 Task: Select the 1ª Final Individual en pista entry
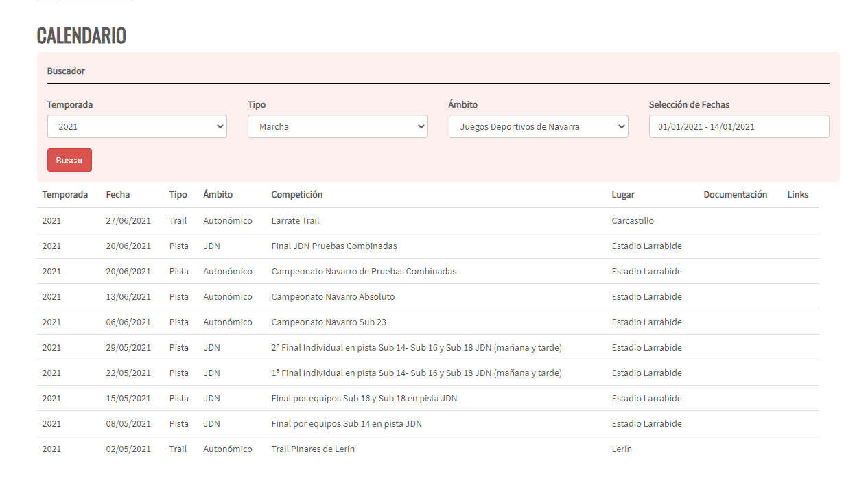[416, 373]
